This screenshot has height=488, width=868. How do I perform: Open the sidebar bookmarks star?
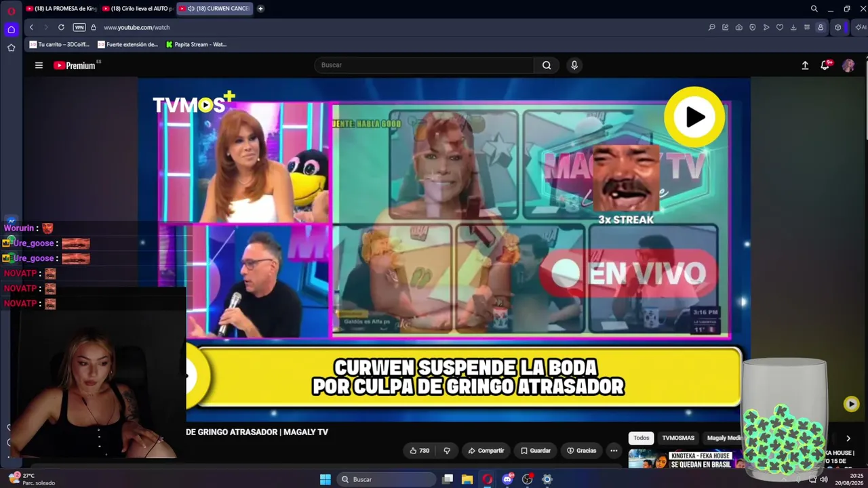click(11, 47)
